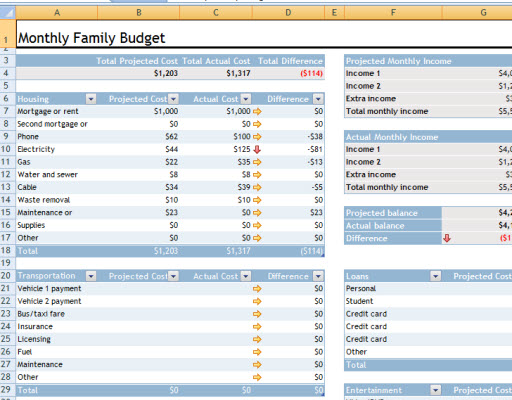Select the Electricity actual cost cell $125
Screen dimensions: 512x400
216,149
